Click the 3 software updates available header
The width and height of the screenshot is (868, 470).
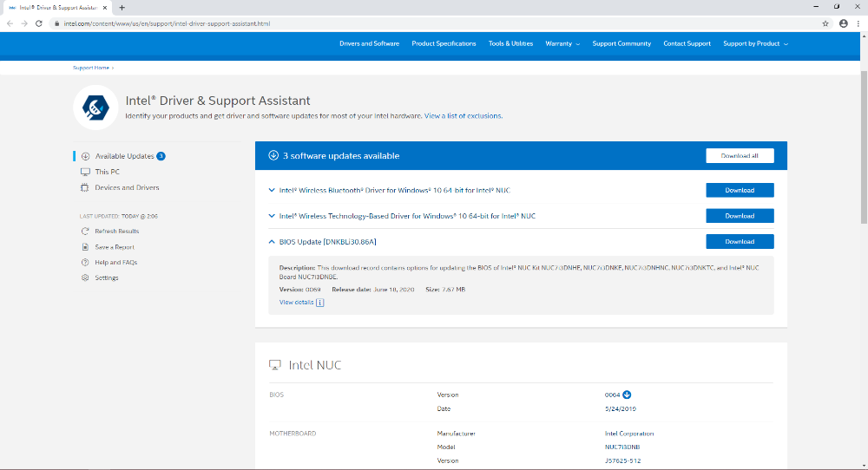[341, 156]
